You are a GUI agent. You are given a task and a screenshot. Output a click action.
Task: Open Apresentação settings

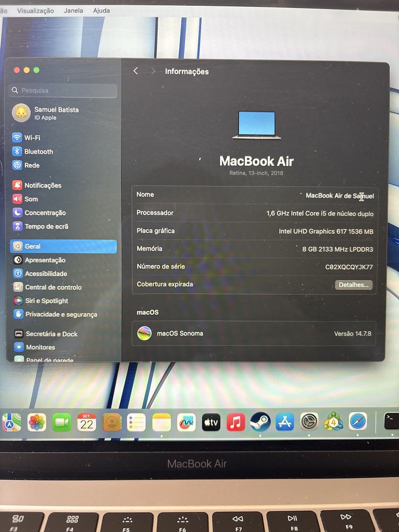click(39, 260)
